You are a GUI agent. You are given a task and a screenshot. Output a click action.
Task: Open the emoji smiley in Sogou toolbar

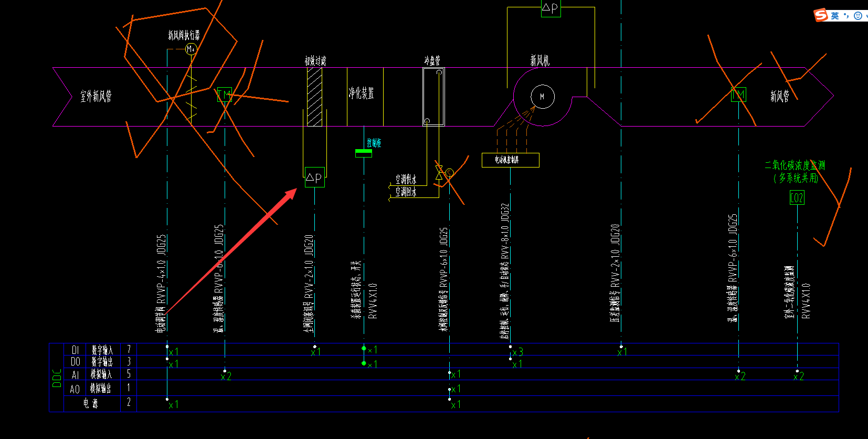tap(858, 16)
